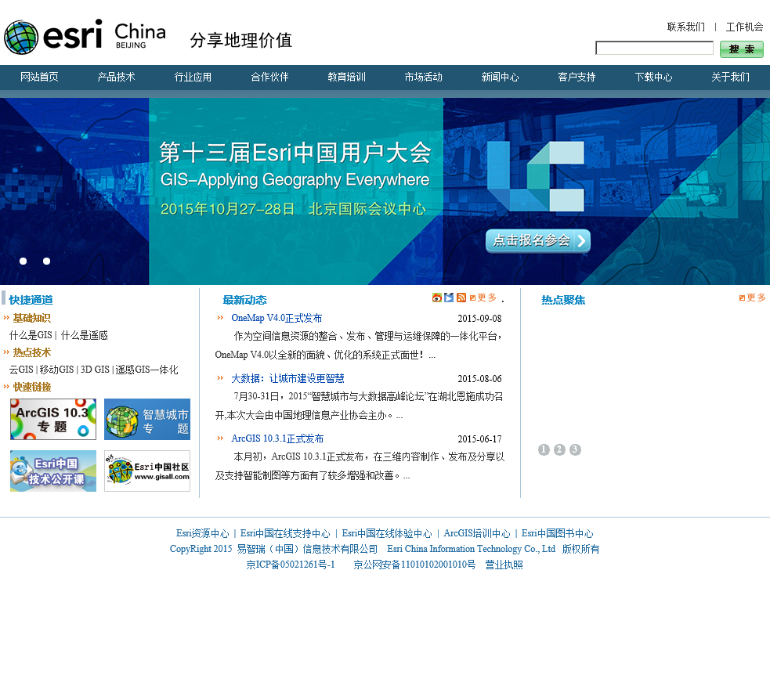
Task: Open 营业执照 footer link
Action: (x=504, y=565)
